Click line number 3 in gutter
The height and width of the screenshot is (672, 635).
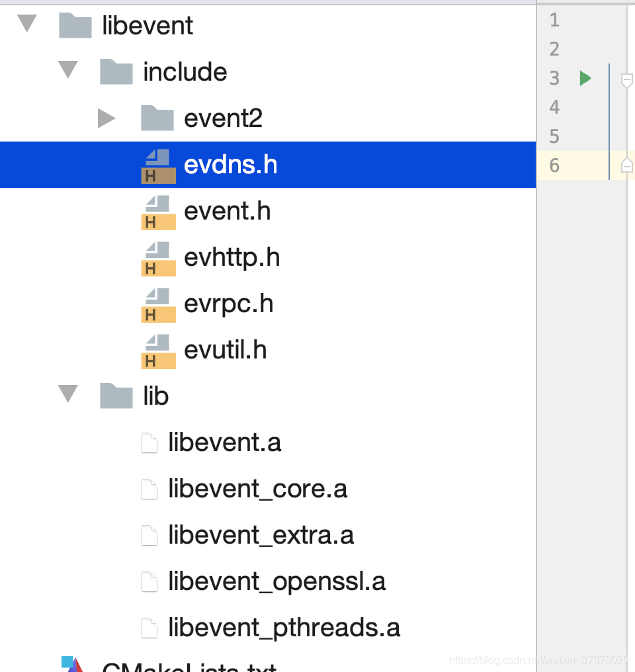coord(554,78)
